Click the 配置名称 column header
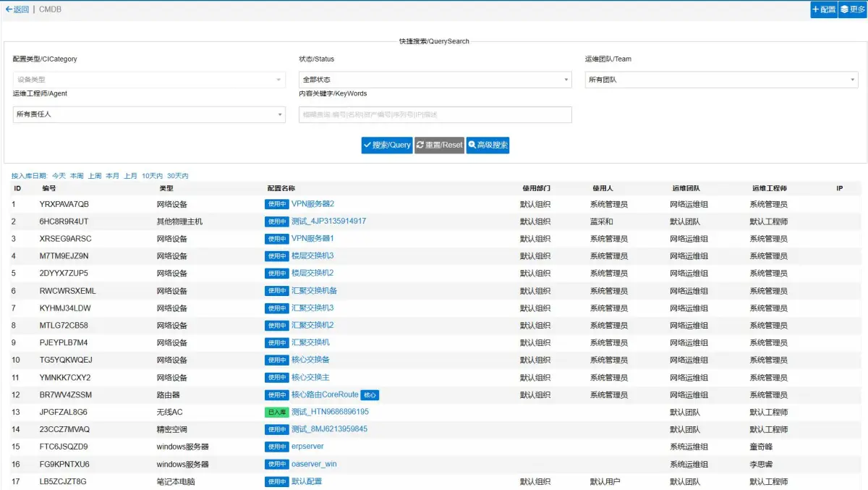Viewport: 868px width, 490px height. coord(281,188)
